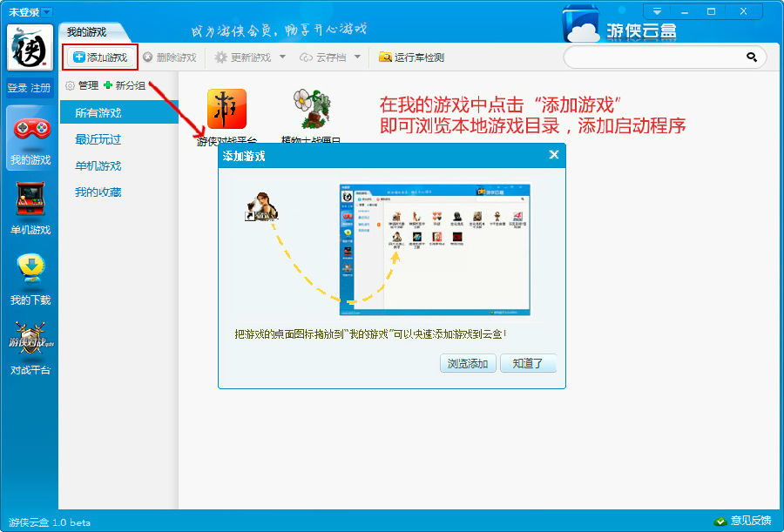This screenshot has height=532, width=784.
Task: Open 单机游戏 in the left sidebar
Action: (30, 209)
